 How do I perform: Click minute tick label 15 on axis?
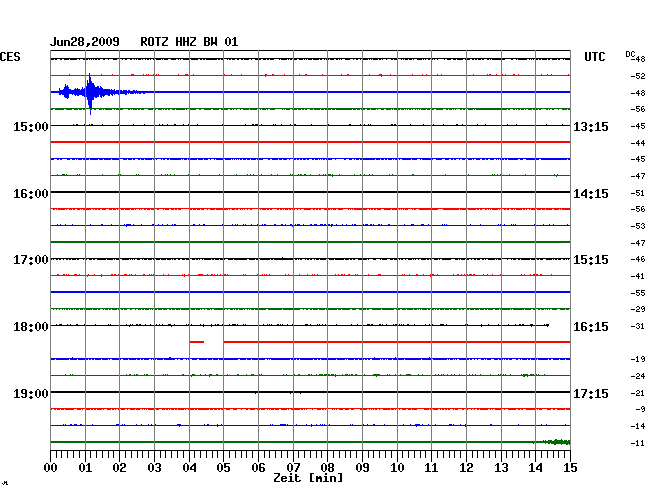[570, 467]
